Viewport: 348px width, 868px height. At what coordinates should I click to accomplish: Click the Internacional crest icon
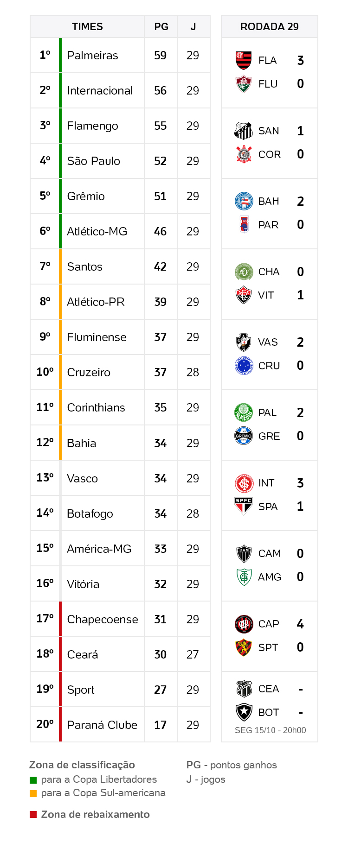(x=244, y=483)
